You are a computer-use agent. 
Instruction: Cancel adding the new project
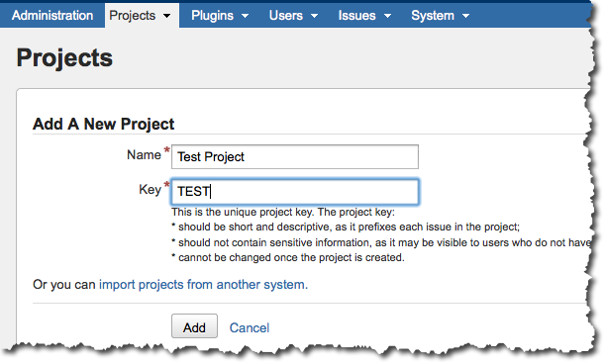click(250, 327)
